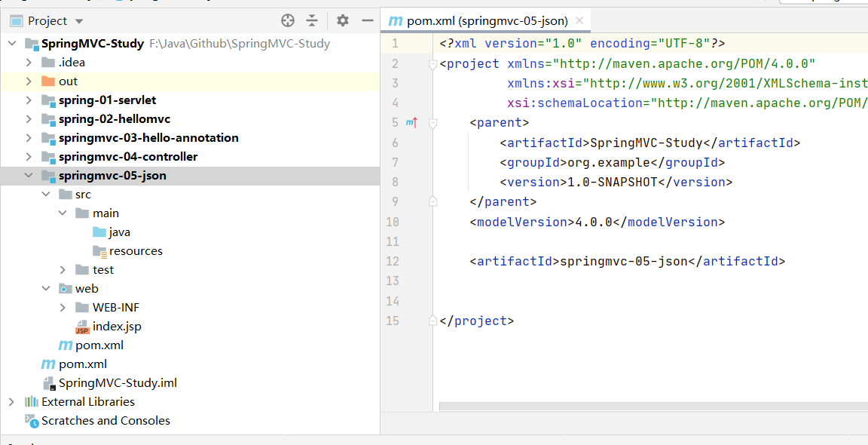Open the Project view dropdown

click(79, 21)
